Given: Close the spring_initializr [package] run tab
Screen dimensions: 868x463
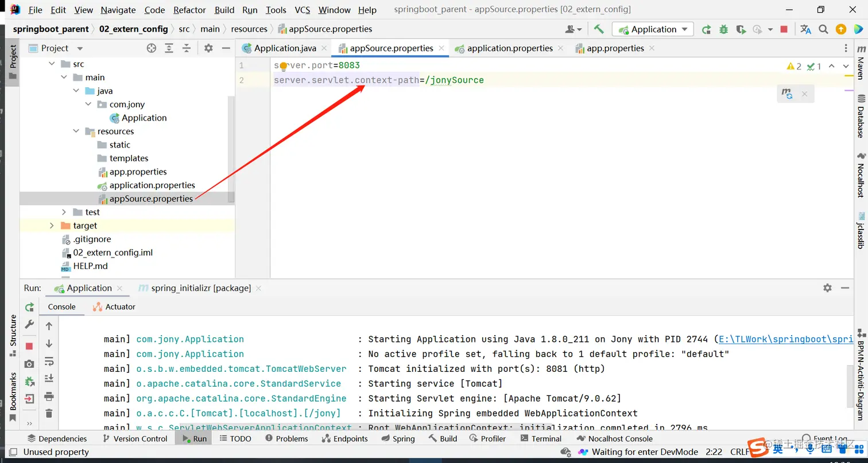Looking at the screenshot, I should tap(258, 288).
